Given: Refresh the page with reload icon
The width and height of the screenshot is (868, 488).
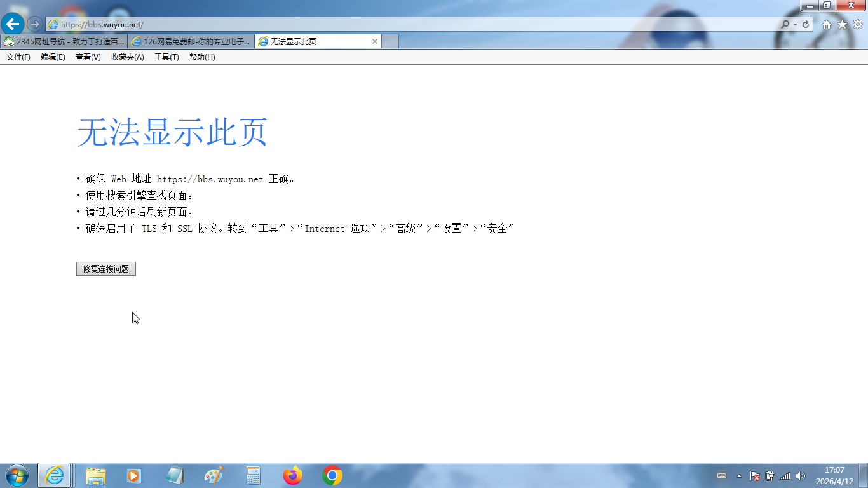Looking at the screenshot, I should click(x=806, y=24).
